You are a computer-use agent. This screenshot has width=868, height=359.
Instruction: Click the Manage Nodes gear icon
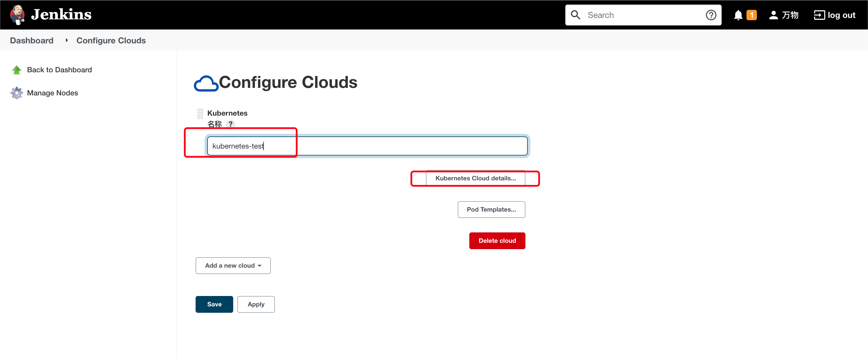click(16, 92)
